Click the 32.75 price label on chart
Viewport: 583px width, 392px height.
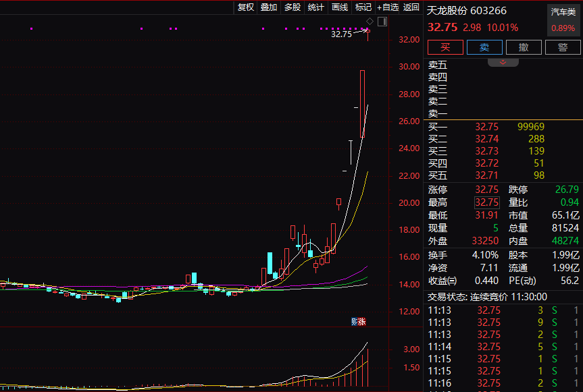tap(341, 34)
